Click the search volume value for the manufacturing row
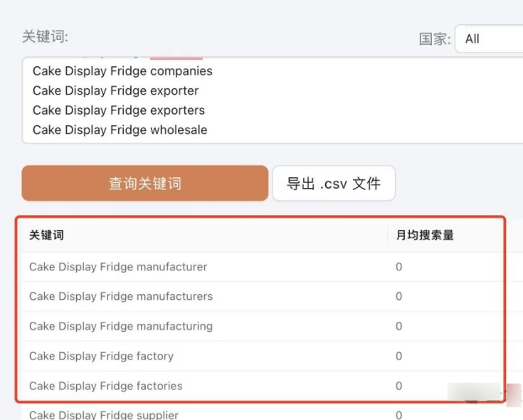The image size is (523, 420). pos(398,326)
